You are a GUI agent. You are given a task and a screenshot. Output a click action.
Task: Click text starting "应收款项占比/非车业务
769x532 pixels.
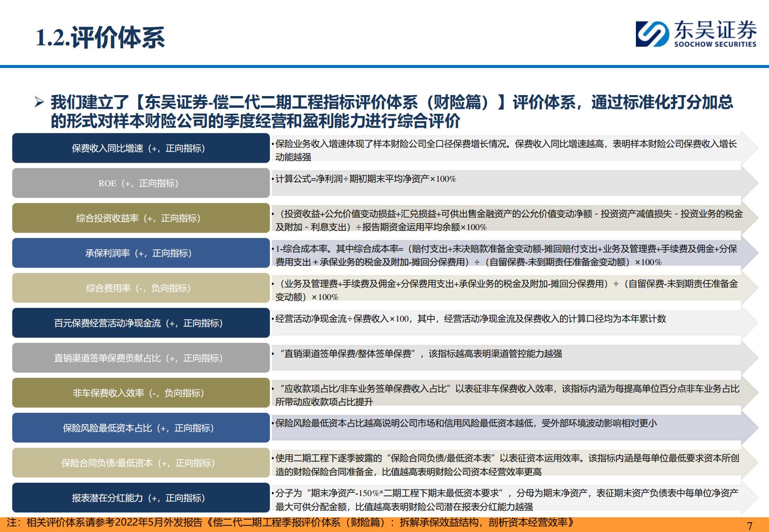pos(507,395)
